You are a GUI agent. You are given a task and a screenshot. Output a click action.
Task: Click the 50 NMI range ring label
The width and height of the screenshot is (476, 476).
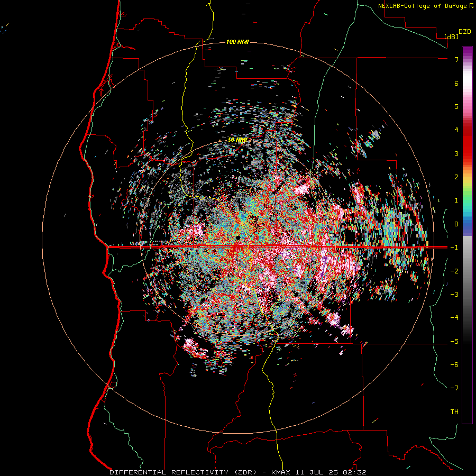tap(237, 140)
